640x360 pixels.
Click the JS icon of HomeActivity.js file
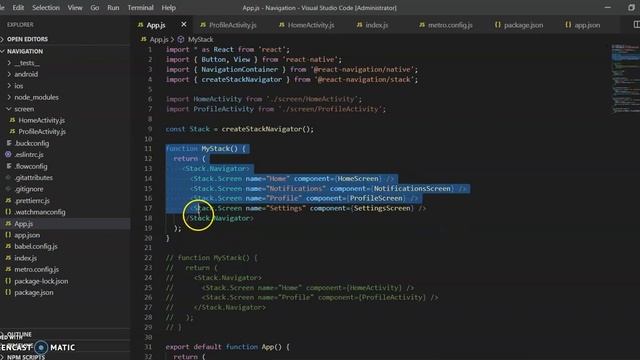pos(12,120)
